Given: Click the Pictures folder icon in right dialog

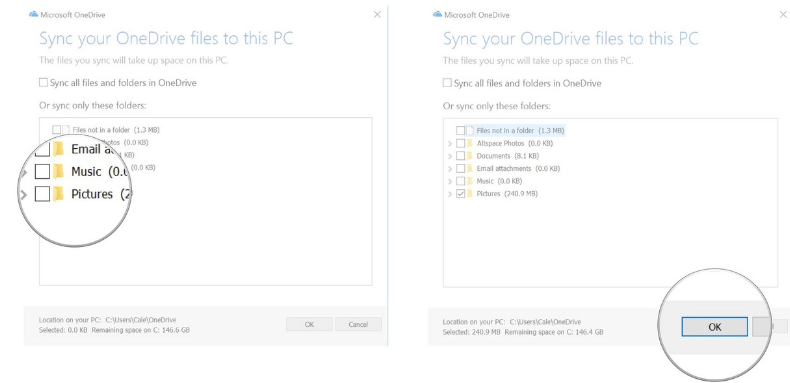Looking at the screenshot, I should tap(470, 194).
